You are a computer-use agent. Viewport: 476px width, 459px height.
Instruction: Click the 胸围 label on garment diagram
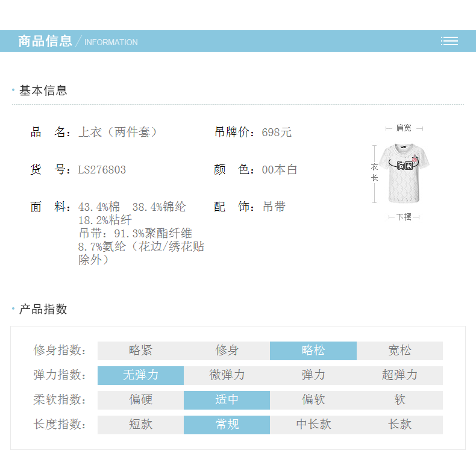point(404,165)
